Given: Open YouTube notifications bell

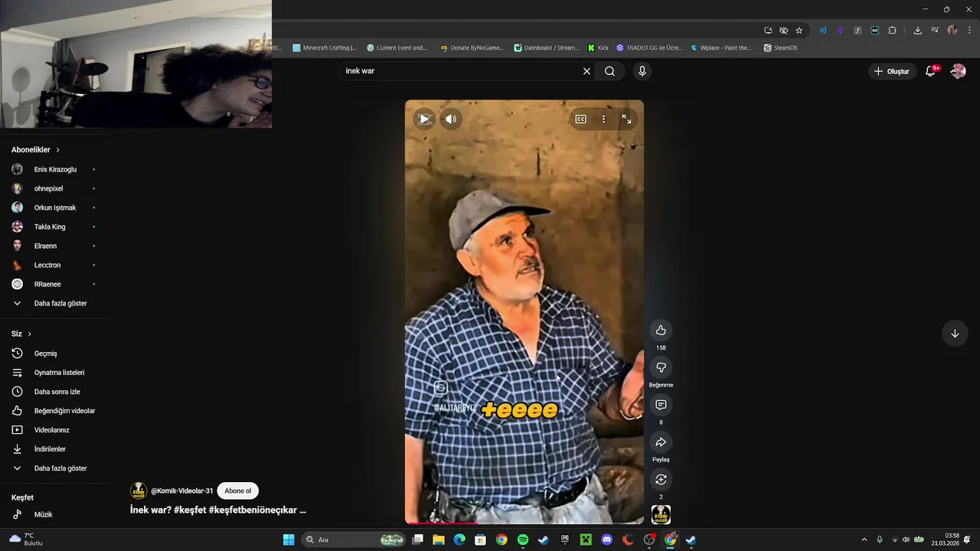Looking at the screenshot, I should coord(931,71).
